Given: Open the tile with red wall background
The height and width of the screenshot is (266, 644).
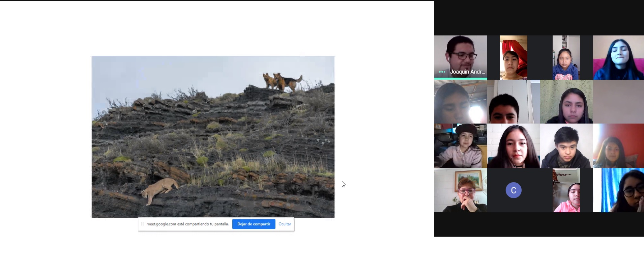Looking at the screenshot, I should pos(618,146).
